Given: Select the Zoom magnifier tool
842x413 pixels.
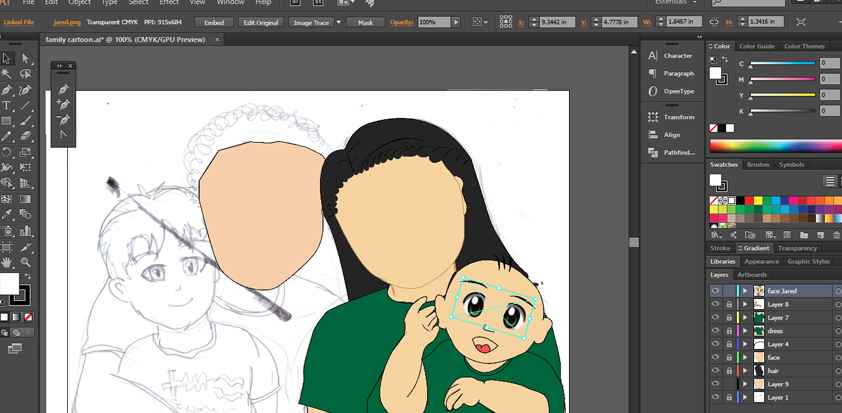Looking at the screenshot, I should (x=26, y=262).
